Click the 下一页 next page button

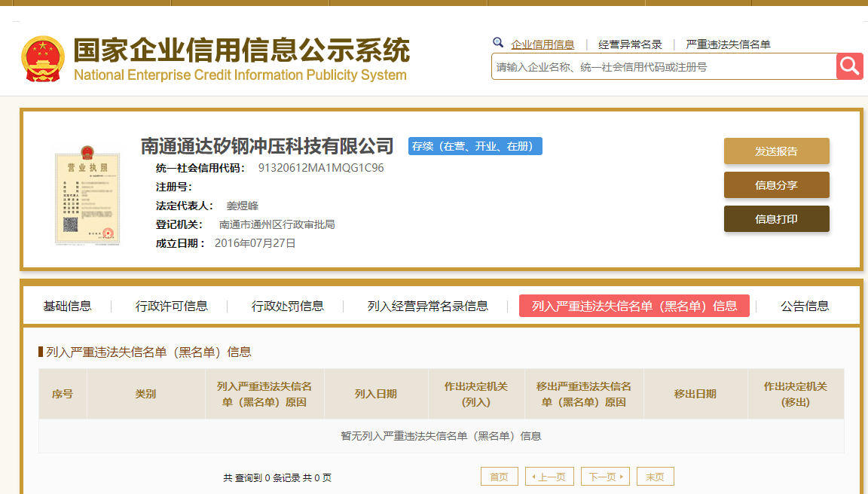[x=605, y=476]
